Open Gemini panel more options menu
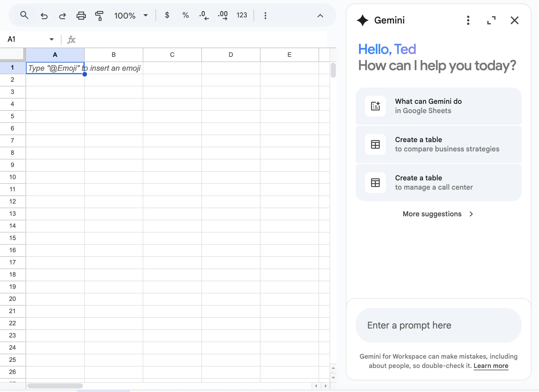 pyautogui.click(x=468, y=20)
